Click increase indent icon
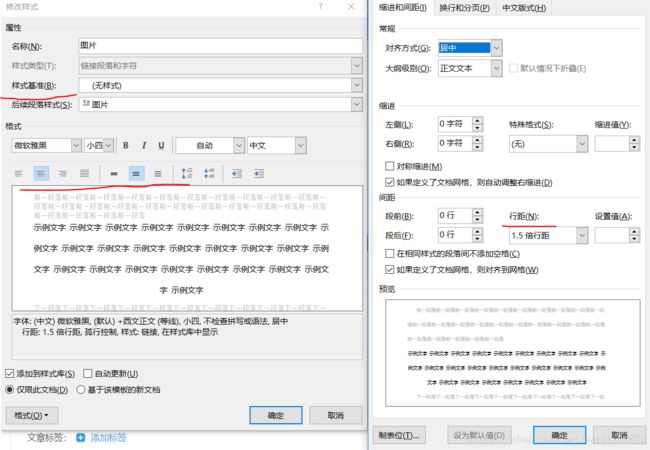This screenshot has height=450, width=650. (259, 174)
